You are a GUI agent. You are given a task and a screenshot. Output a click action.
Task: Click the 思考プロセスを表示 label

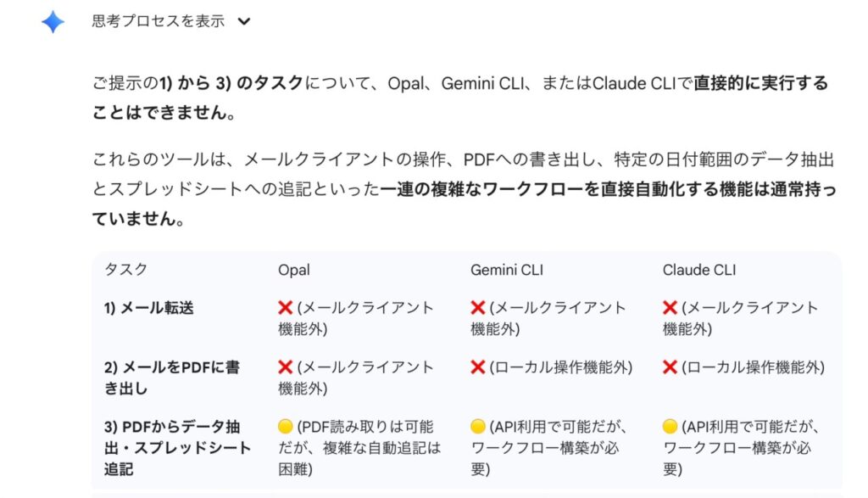(158, 22)
